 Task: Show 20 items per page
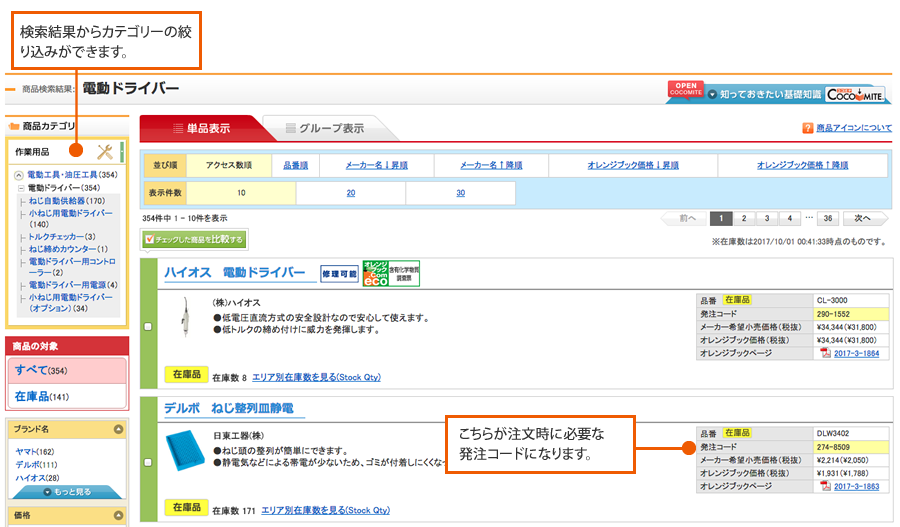tap(351, 193)
